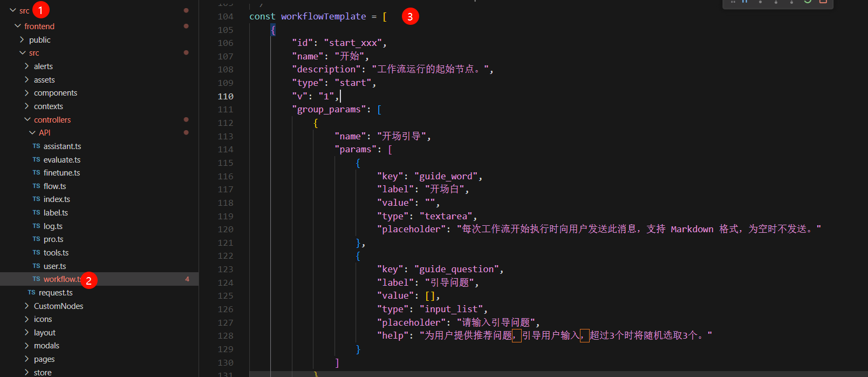
Task: Click the word Markdown in the placeholder string
Action: click(692, 230)
